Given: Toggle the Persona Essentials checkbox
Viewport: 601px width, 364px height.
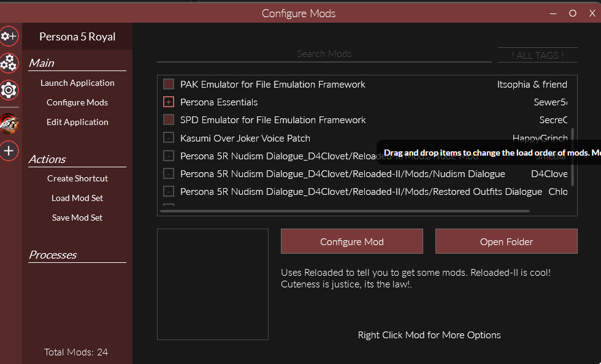Looking at the screenshot, I should pyautogui.click(x=169, y=102).
